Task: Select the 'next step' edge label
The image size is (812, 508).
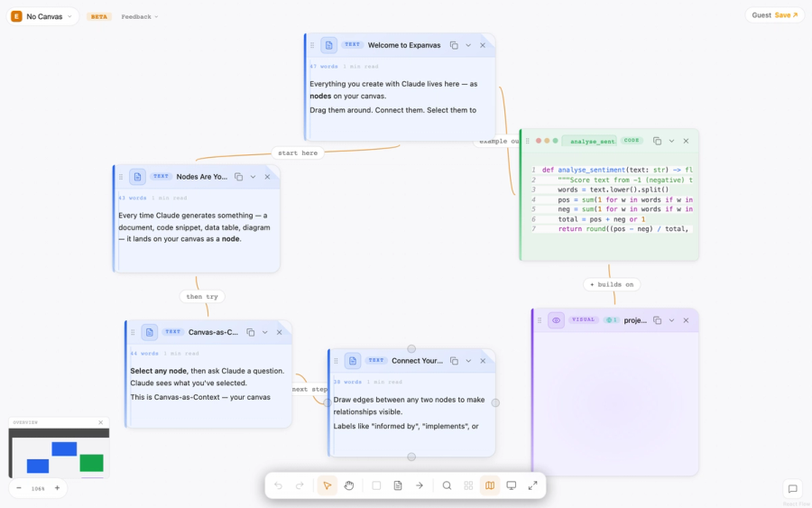Action: (x=309, y=389)
